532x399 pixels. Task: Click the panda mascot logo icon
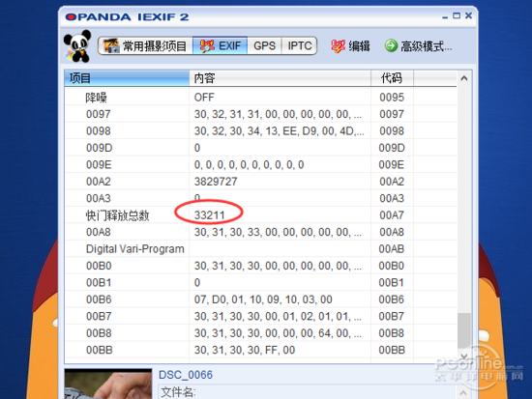coord(77,46)
